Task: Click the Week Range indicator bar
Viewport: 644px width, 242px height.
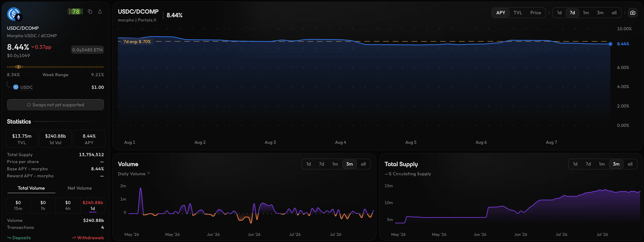Action: coord(55,67)
